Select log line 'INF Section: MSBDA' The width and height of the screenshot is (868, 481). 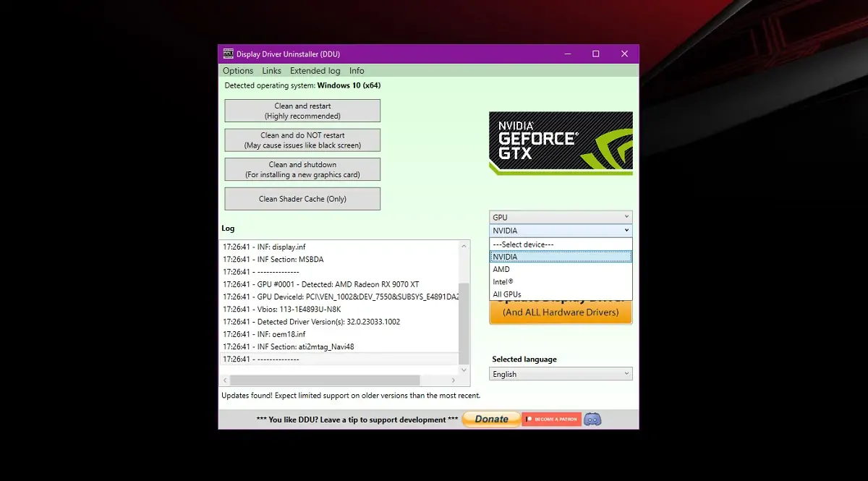click(339, 259)
